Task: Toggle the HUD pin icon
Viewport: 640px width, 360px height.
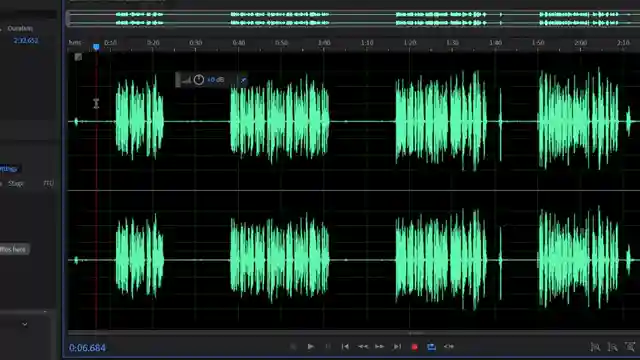Action: (243, 80)
